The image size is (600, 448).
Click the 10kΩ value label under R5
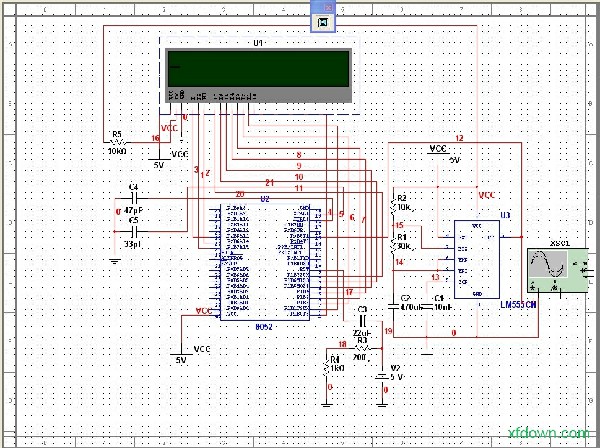[117, 151]
